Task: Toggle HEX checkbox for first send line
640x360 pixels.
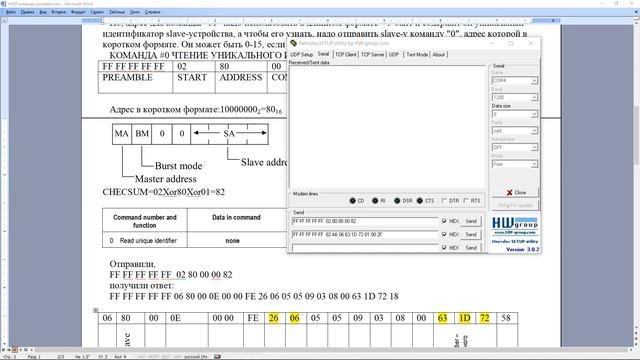Action: coord(444,221)
